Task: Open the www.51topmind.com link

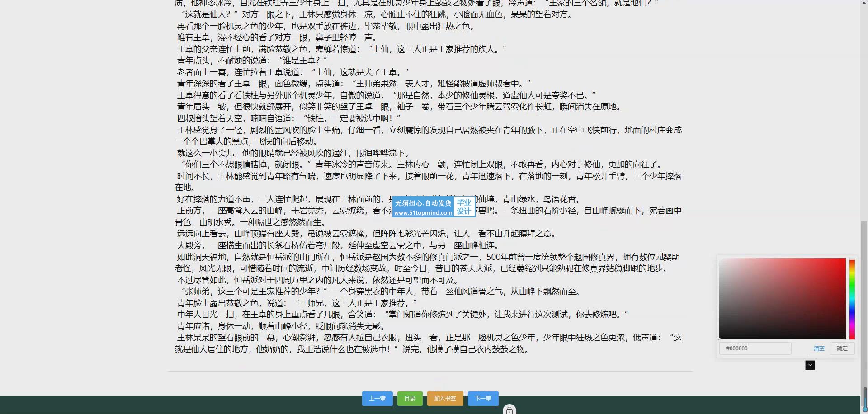Action: click(x=423, y=212)
